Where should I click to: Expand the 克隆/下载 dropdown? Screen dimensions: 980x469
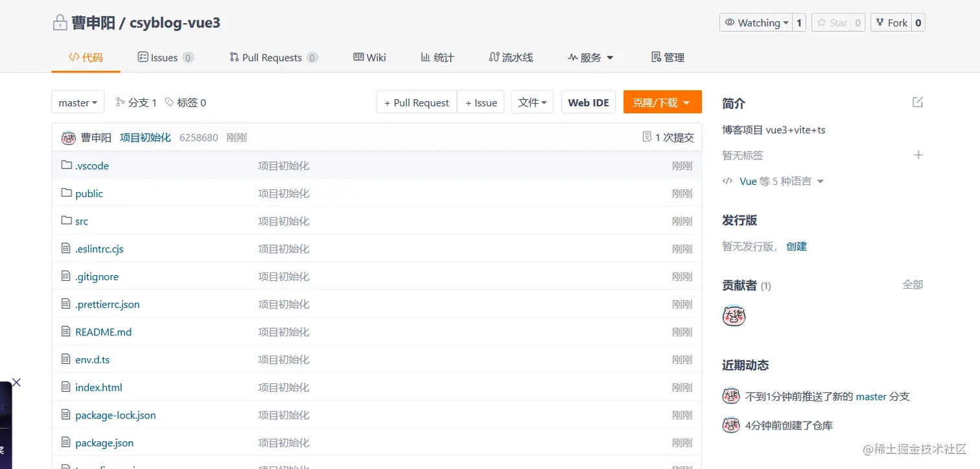[662, 102]
